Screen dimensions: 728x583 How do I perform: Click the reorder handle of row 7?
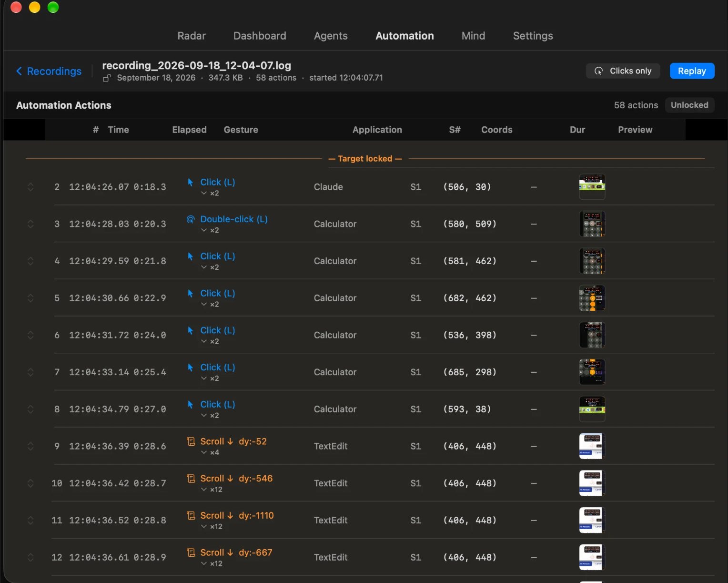[x=30, y=372]
